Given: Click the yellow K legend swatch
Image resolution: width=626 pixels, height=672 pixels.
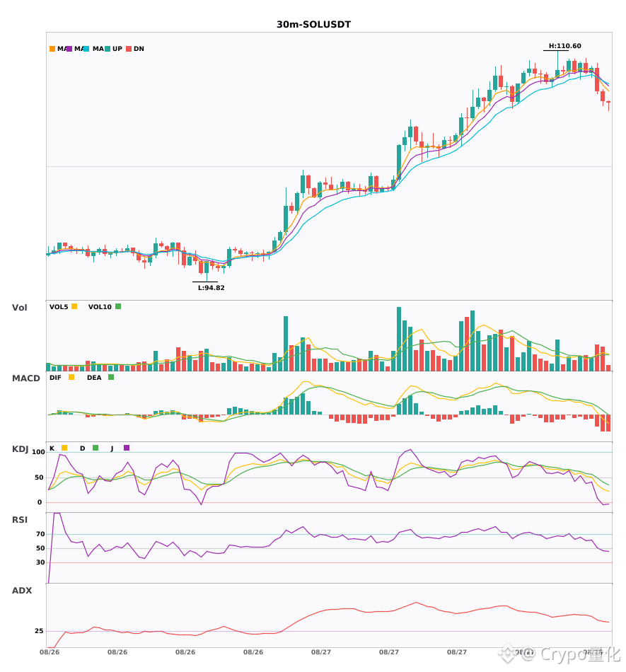Looking at the screenshot, I should [x=64, y=448].
